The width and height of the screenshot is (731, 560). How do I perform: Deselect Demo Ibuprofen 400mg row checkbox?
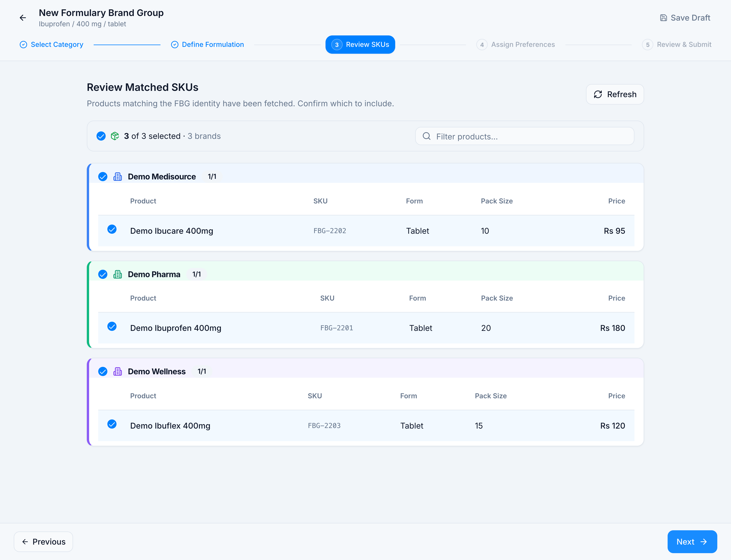coord(112,326)
